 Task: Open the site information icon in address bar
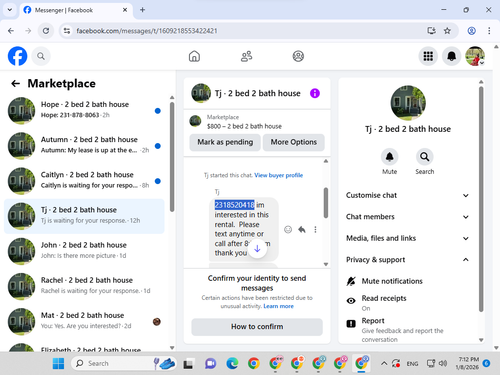67,31
